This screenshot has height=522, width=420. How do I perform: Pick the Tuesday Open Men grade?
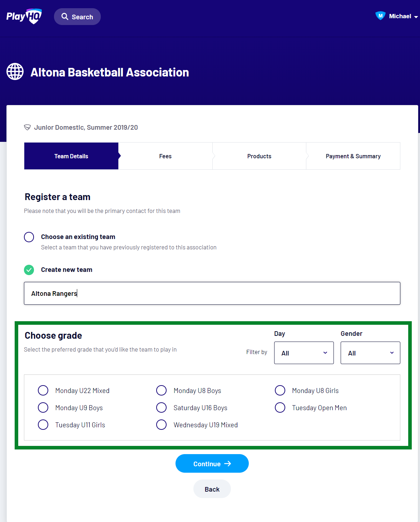tap(280, 408)
